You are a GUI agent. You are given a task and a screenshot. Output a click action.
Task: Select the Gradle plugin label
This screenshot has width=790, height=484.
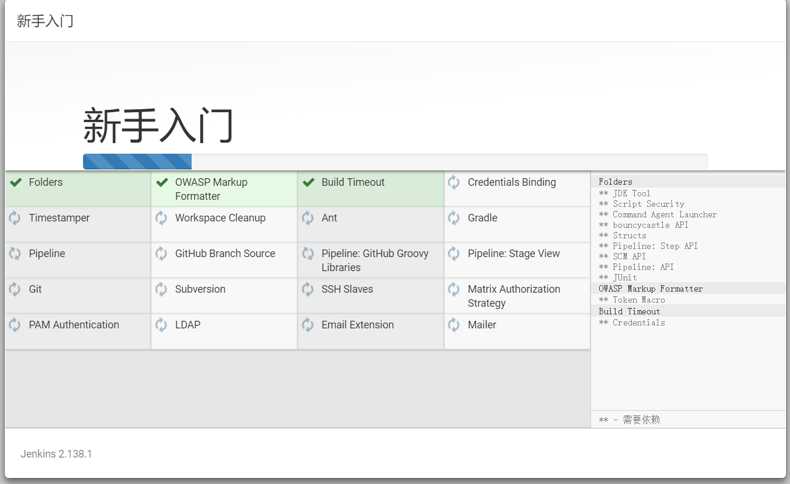coord(482,218)
